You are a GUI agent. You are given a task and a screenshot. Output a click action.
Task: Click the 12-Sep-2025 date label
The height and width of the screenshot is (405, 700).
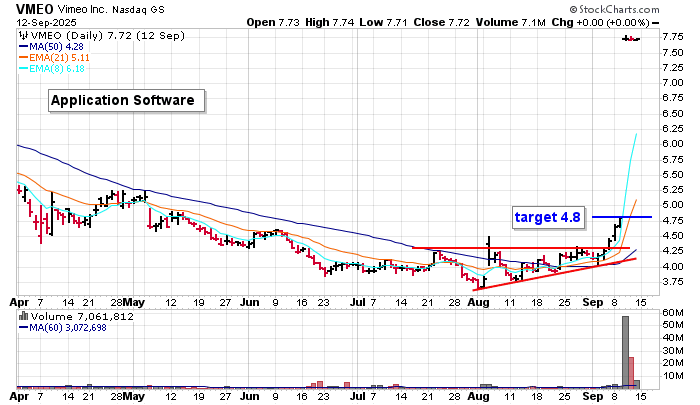(x=35, y=21)
